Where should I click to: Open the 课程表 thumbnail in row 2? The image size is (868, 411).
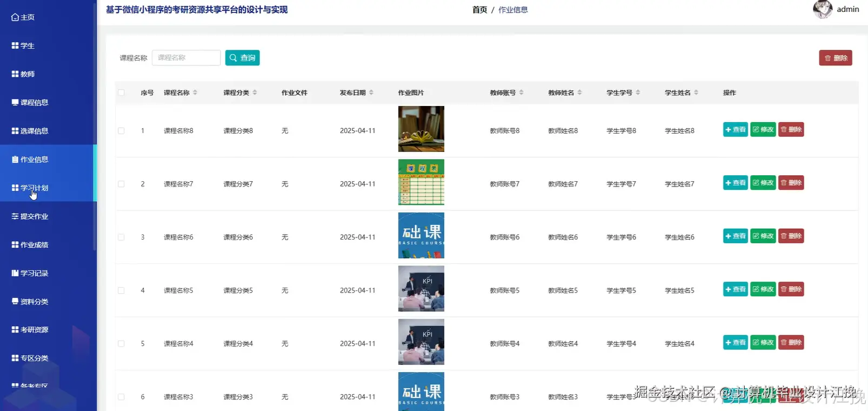click(x=421, y=182)
